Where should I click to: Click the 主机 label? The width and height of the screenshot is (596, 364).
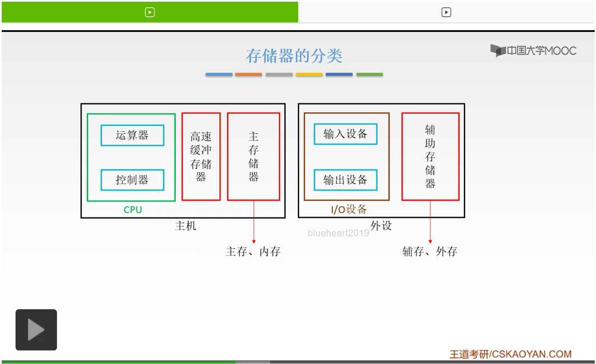coord(186,226)
